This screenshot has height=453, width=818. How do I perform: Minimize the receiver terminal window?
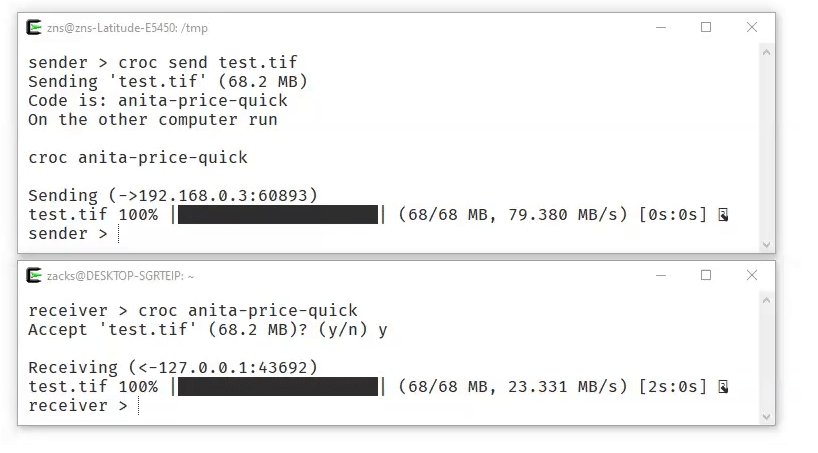tap(661, 275)
